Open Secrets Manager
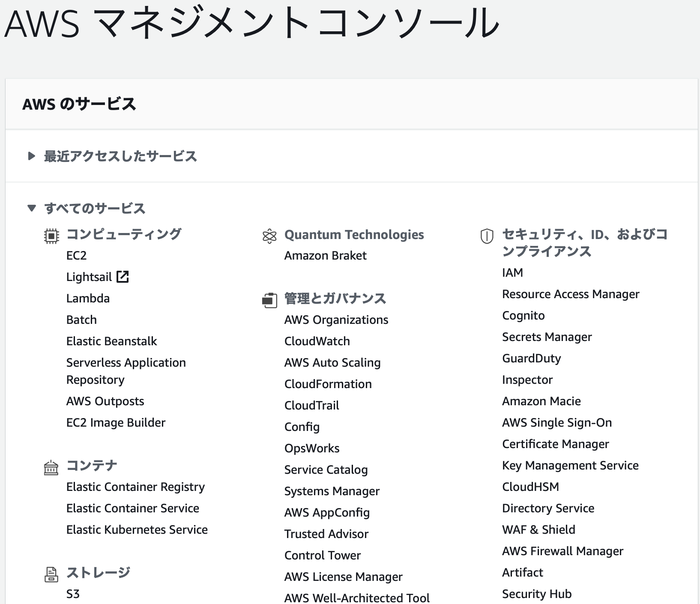This screenshot has width=700, height=604. point(547,337)
